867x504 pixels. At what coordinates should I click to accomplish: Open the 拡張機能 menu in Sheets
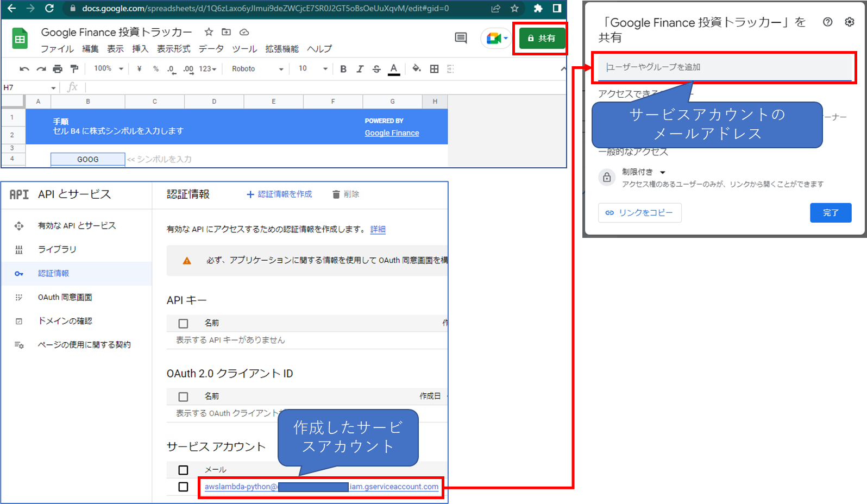pos(282,49)
